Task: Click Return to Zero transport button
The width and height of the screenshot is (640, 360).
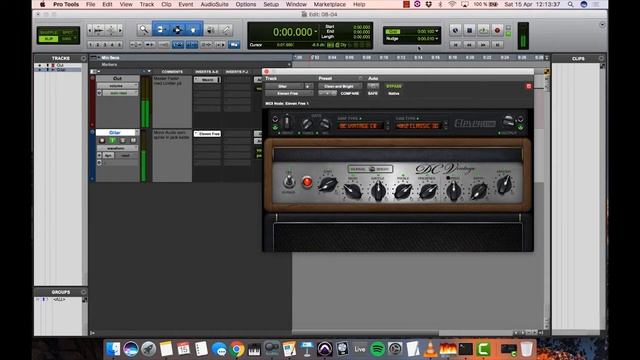Action: [x=456, y=44]
